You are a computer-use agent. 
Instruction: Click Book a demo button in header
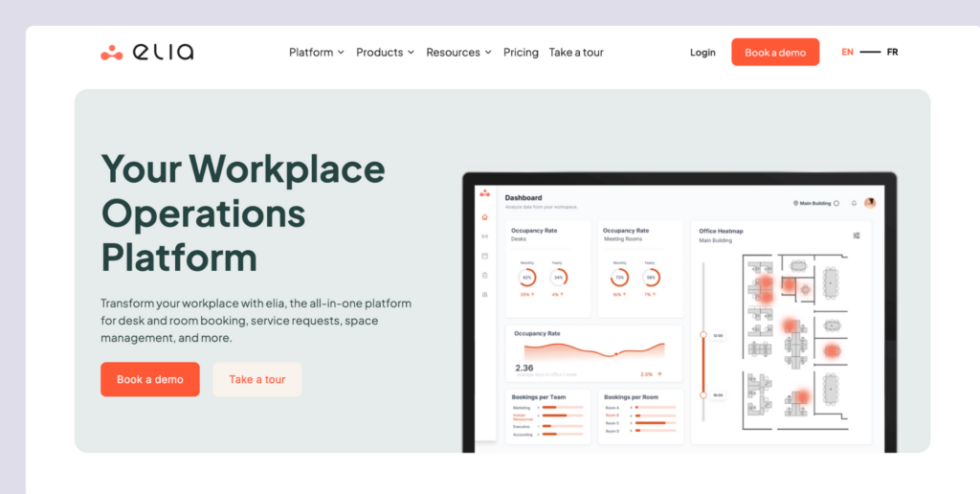coord(775,52)
